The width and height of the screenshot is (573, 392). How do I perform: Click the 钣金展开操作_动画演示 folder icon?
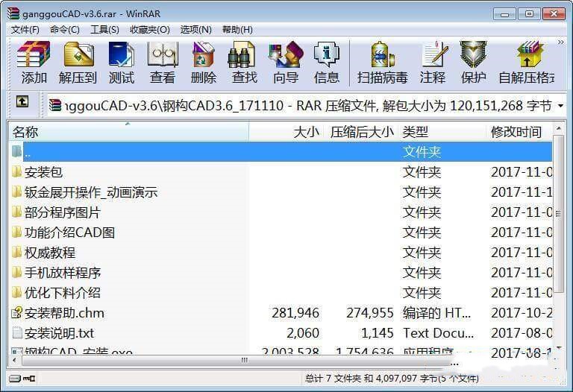(16, 192)
